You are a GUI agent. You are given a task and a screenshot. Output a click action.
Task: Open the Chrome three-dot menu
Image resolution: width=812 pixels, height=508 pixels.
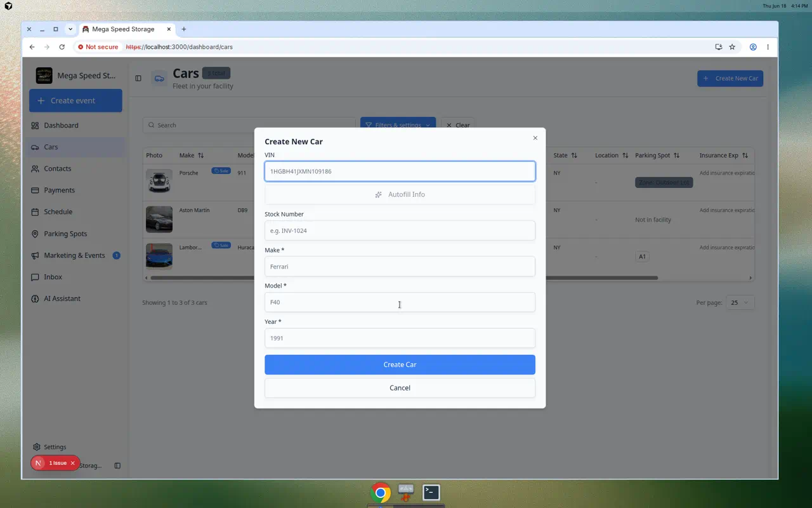point(768,47)
